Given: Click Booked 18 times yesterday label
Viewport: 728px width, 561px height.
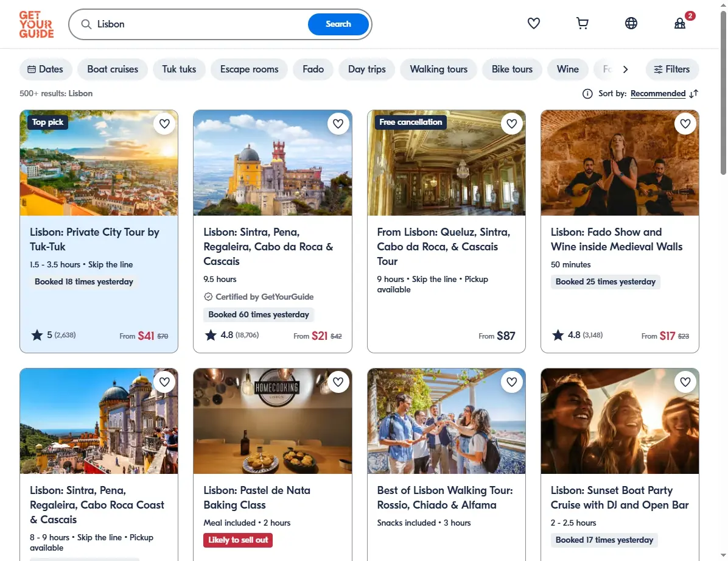Looking at the screenshot, I should point(84,281).
